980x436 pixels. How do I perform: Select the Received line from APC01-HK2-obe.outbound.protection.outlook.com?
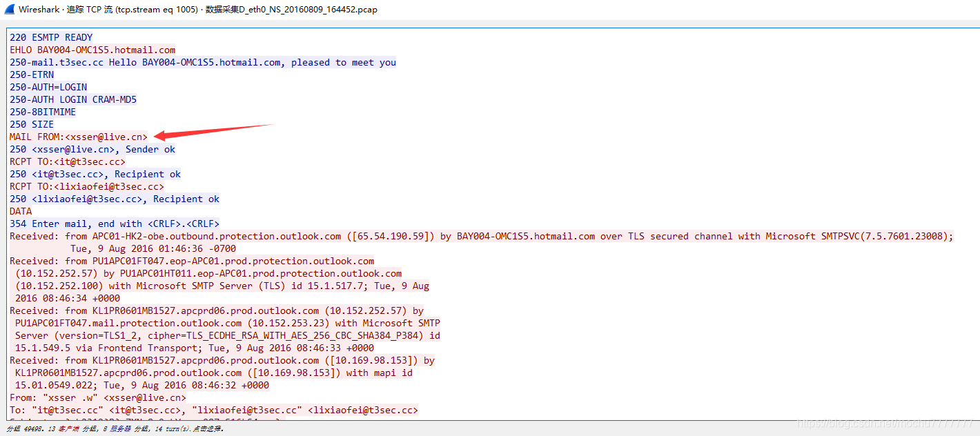click(482, 236)
